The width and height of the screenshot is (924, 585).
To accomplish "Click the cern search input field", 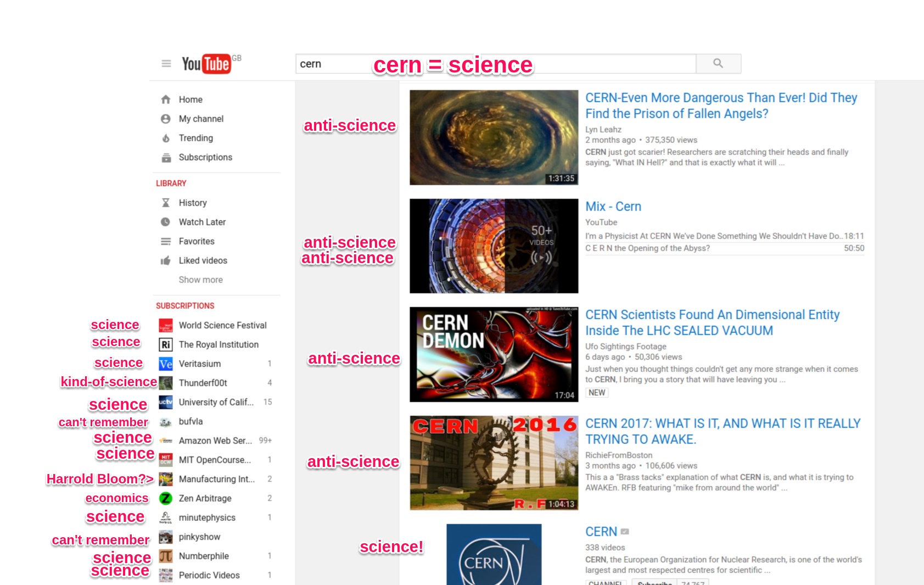I will pyautogui.click(x=496, y=64).
